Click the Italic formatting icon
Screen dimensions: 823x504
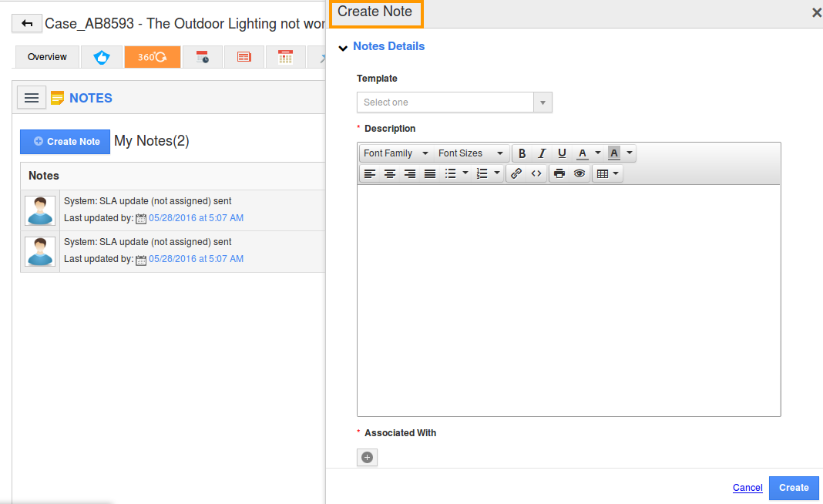click(x=542, y=153)
